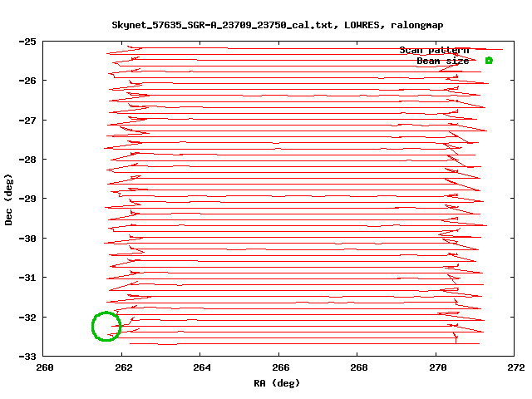The height and width of the screenshot is (399, 532).
Task: Click the 'RA (deg)' horizontal axis label
Action: [277, 383]
